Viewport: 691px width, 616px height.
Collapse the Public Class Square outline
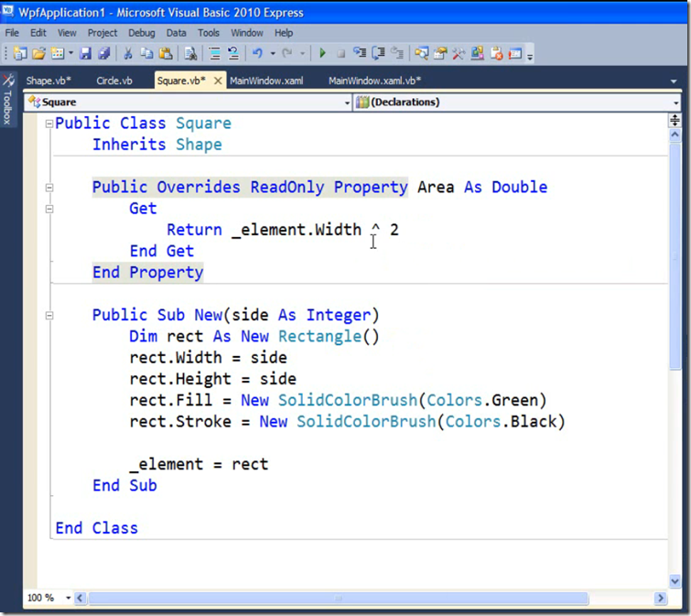[49, 124]
